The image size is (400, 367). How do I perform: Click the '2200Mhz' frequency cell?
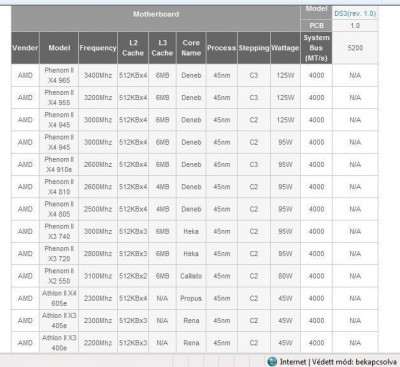tap(98, 343)
